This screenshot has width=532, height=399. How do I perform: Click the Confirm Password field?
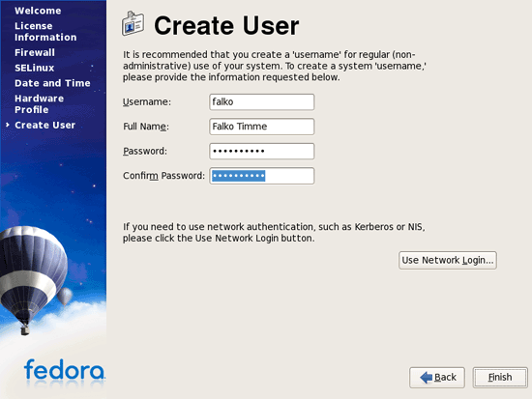[x=261, y=176]
